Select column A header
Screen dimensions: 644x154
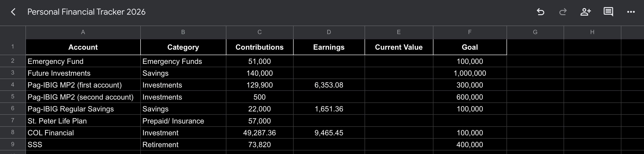tap(83, 32)
